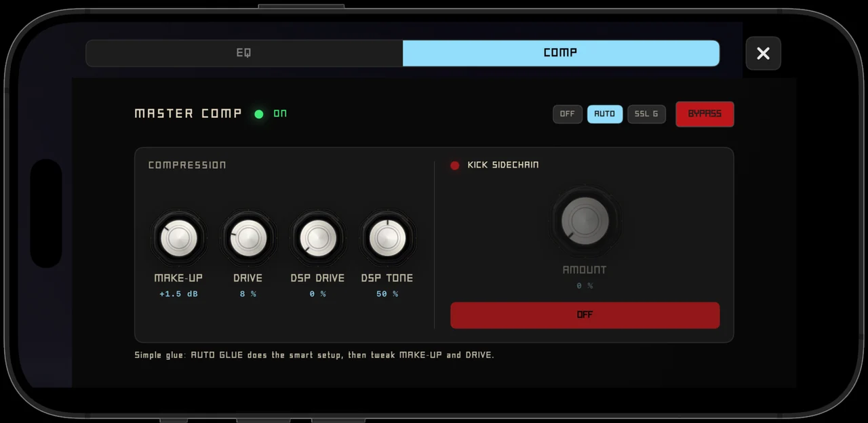Toggle the red kick sidechain OFF button

pos(585,315)
